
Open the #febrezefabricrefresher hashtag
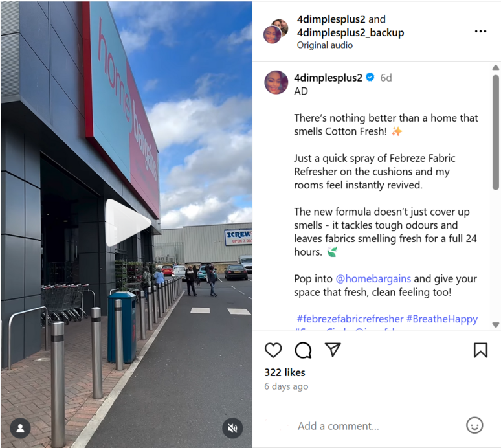click(350, 319)
